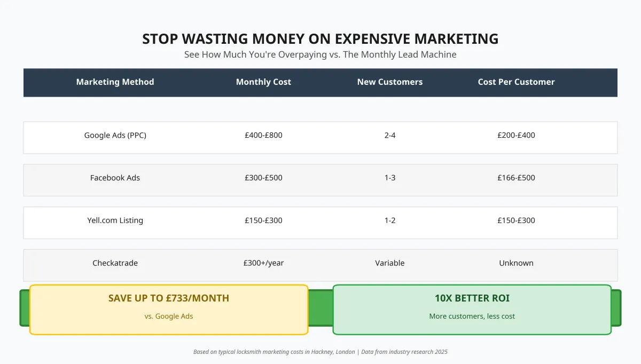The image size is (641, 364).
Task: Click the £400-£800 monthly cost cell
Action: coord(263,136)
